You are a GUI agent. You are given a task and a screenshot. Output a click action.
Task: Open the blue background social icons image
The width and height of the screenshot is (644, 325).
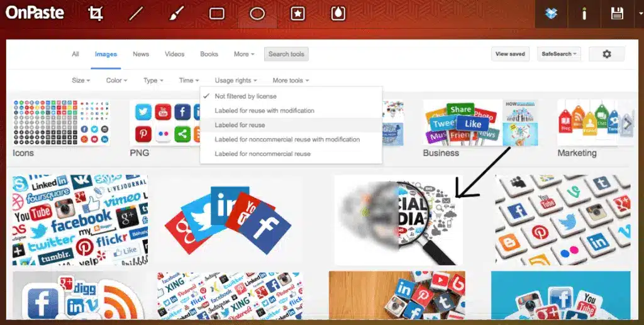click(560, 295)
